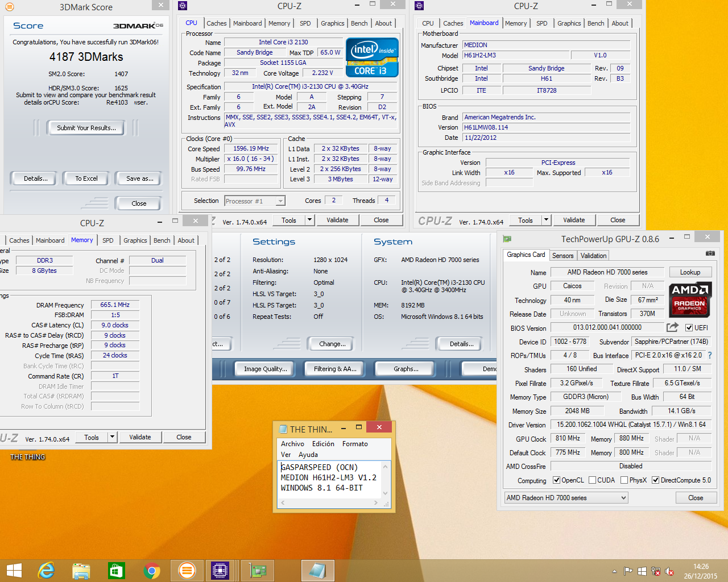This screenshot has height=582, width=728.
Task: Click the Windows Start button
Action: tap(14, 570)
